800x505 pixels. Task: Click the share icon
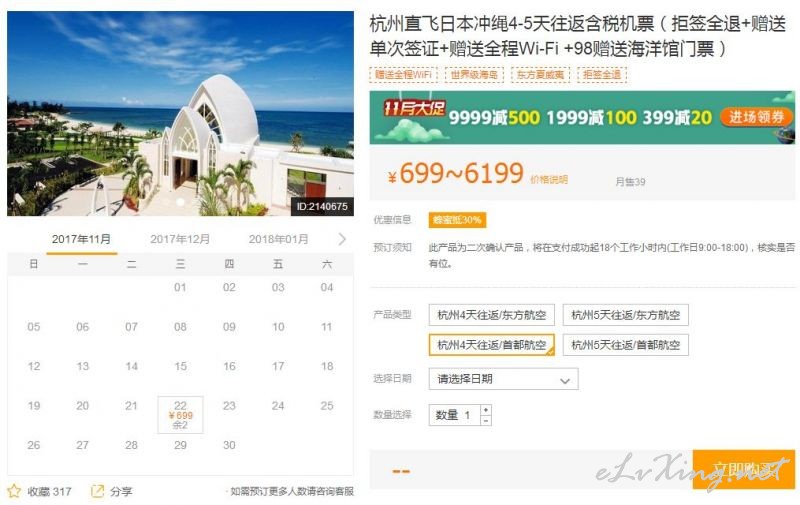tap(97, 491)
